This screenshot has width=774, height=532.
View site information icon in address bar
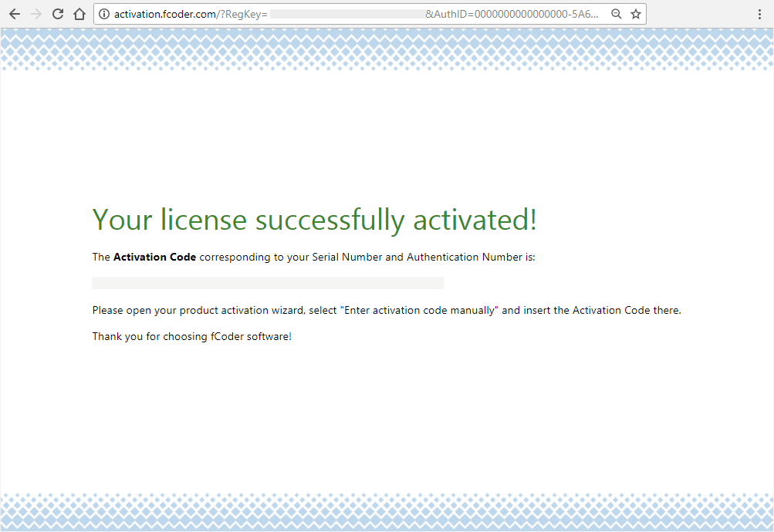(x=104, y=14)
